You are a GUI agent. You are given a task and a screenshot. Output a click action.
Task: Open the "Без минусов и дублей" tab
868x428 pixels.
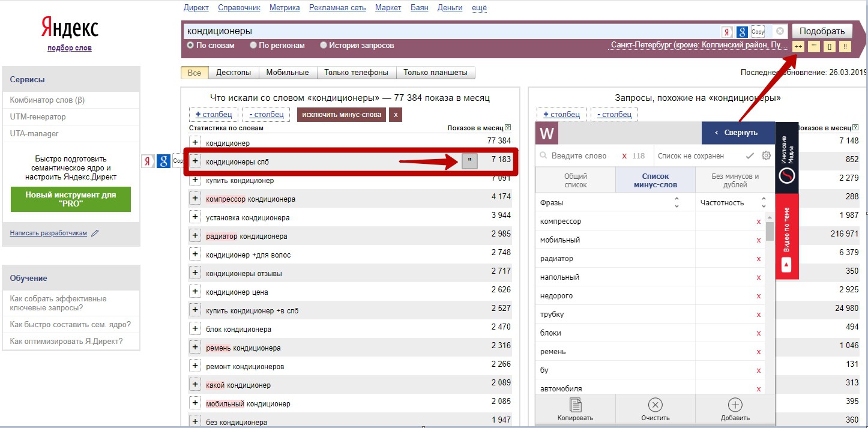[735, 181]
